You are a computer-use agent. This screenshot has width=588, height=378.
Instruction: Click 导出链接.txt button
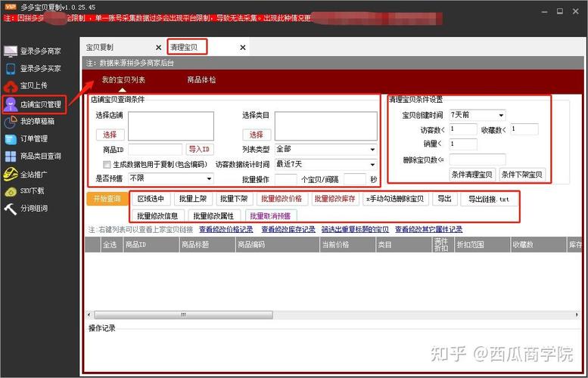tap(489, 200)
